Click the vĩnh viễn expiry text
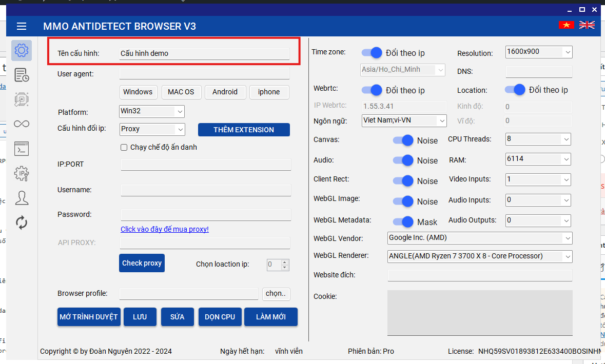This screenshot has width=605, height=364. coord(288,351)
